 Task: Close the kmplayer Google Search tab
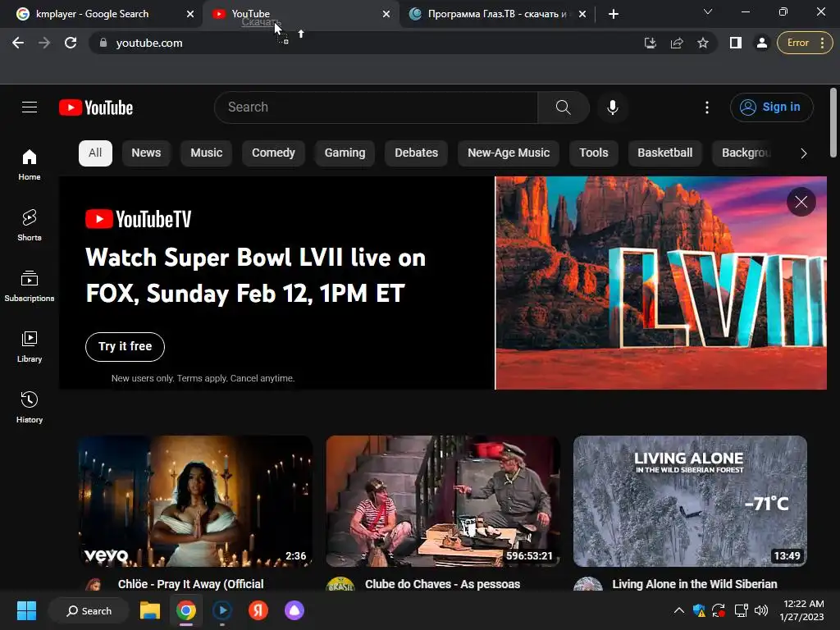tap(190, 14)
